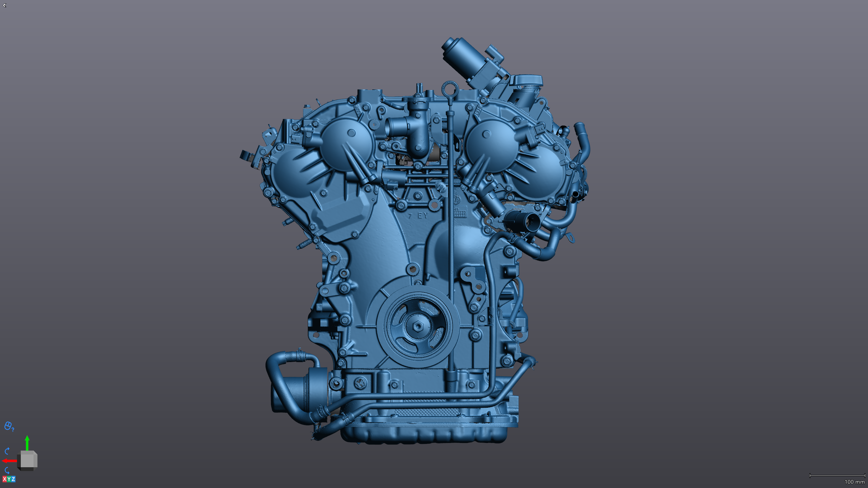
Task: Click the 100 mm scale bar
Action: pyautogui.click(x=837, y=475)
